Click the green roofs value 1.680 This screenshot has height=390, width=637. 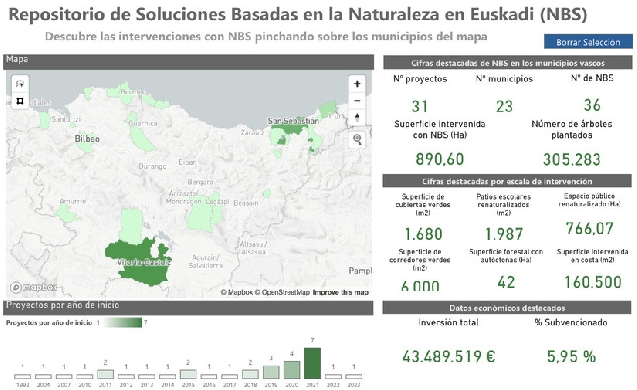tap(423, 234)
